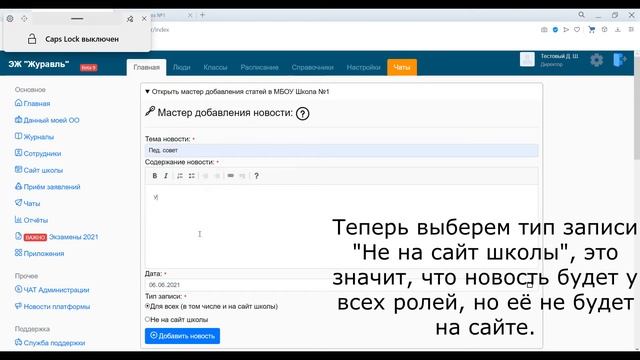Open ЧАТ Администрации link
This screenshot has width=640, height=360.
52,290
